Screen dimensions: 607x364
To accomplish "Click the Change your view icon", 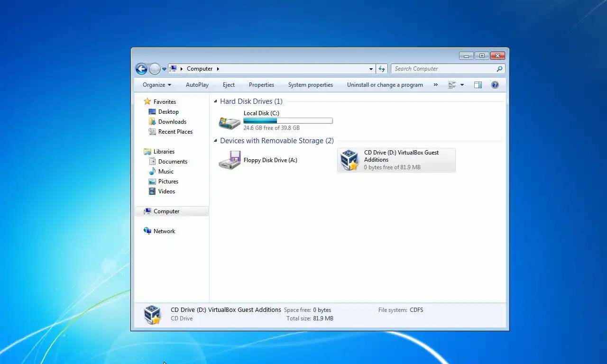I will click(x=452, y=85).
